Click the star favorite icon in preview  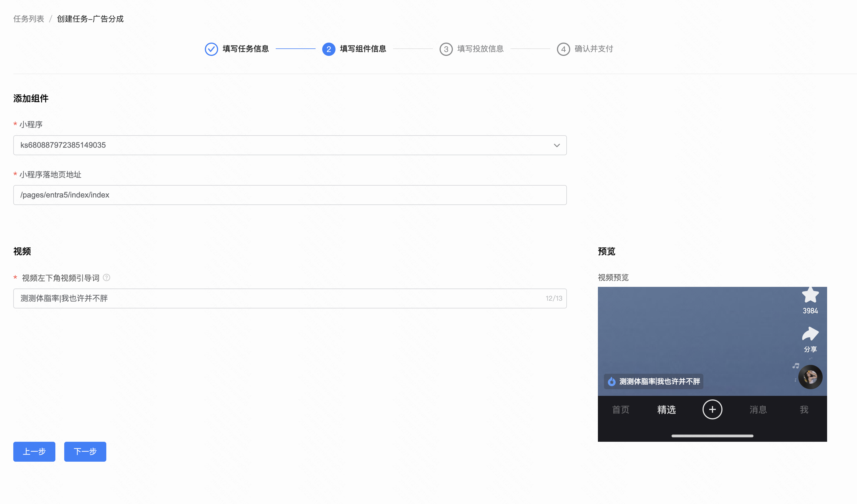(810, 295)
